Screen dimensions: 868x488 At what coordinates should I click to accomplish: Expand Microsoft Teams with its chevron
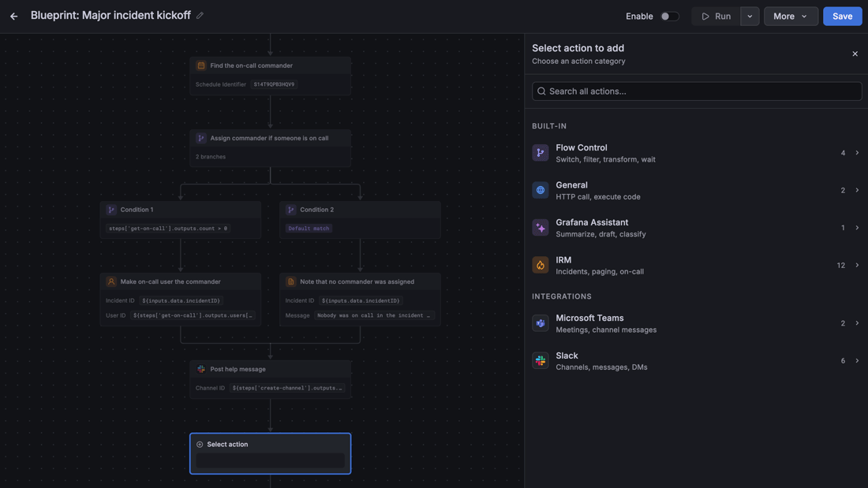pyautogui.click(x=857, y=323)
